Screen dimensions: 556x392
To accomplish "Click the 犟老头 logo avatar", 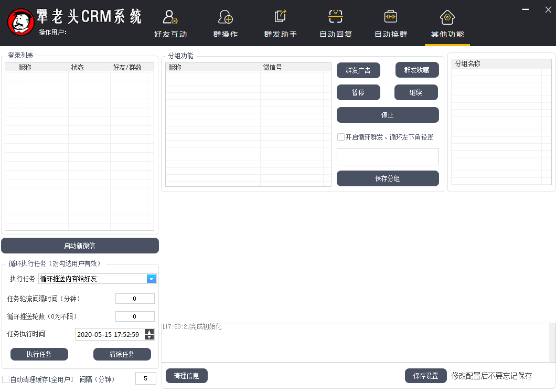I will click(x=20, y=22).
